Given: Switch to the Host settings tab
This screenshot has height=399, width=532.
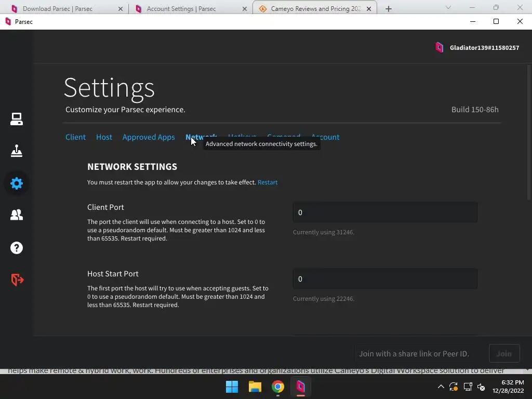Looking at the screenshot, I should (x=104, y=137).
